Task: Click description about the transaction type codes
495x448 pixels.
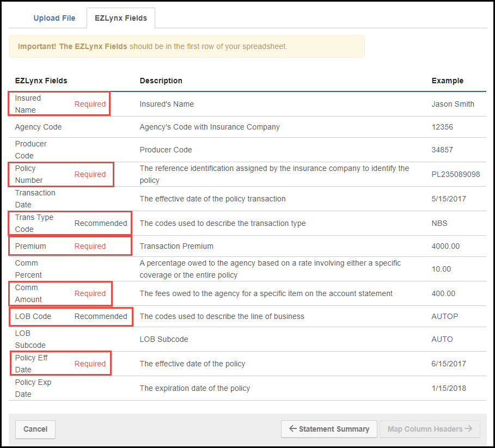Action: click(223, 223)
